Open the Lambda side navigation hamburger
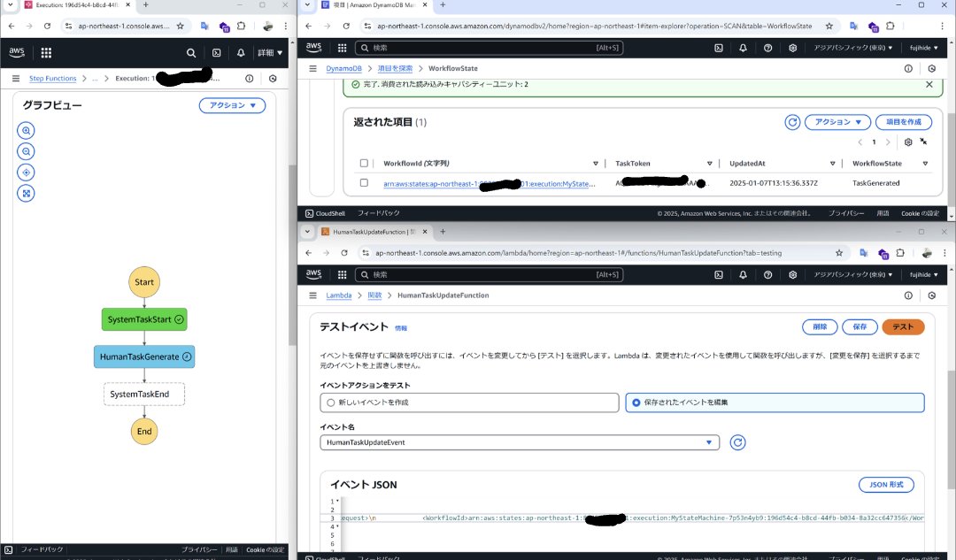956x560 pixels. click(312, 295)
